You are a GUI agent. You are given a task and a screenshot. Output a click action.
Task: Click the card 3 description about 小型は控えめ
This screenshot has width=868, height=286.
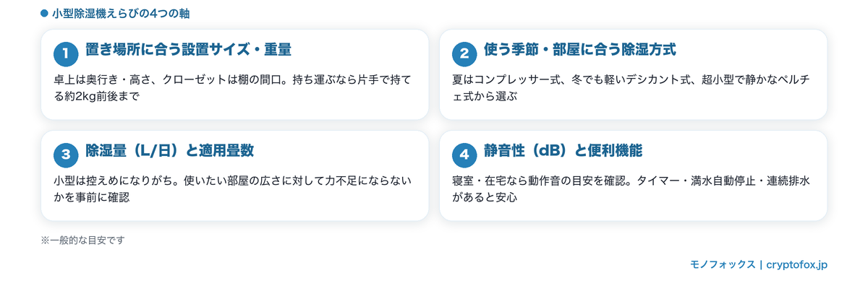(x=233, y=188)
